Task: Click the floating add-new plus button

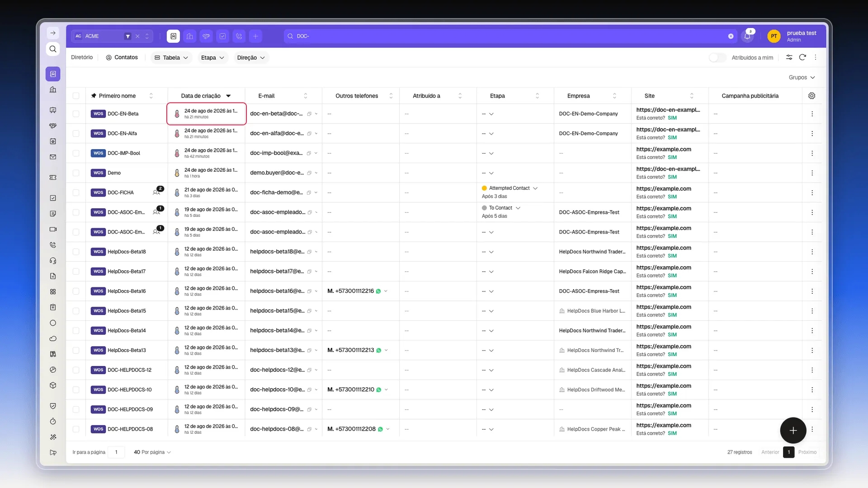Action: (793, 431)
